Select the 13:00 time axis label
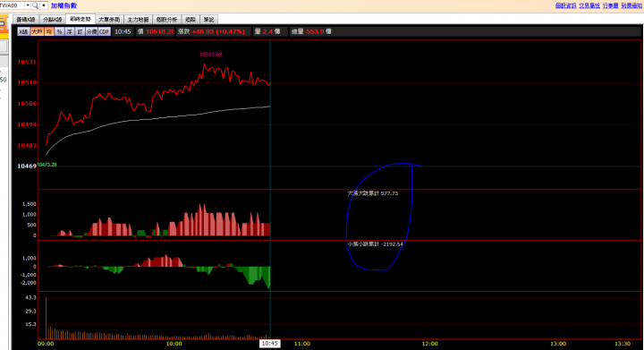Image resolution: width=644 pixels, height=350 pixels. [x=558, y=344]
